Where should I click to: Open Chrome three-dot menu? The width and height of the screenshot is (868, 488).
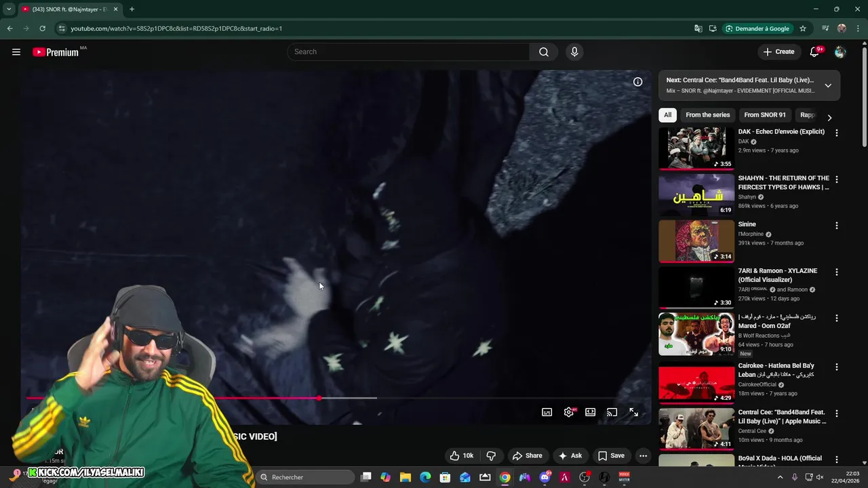(x=856, y=28)
